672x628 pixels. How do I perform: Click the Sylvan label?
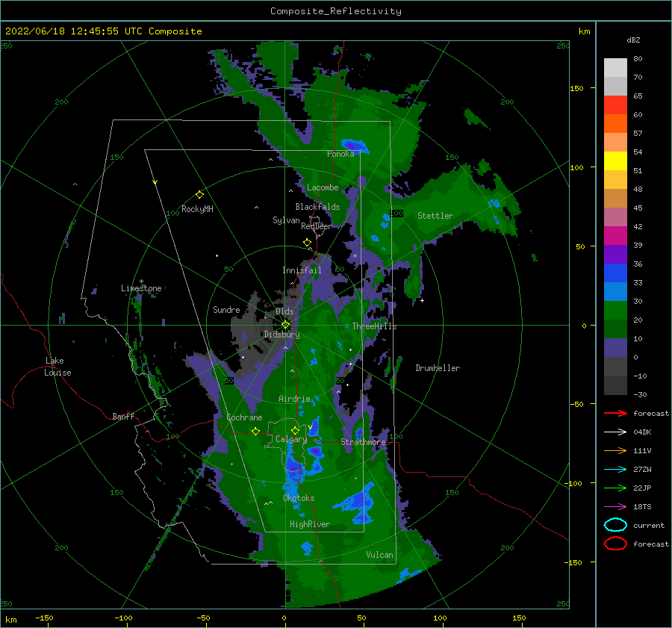coord(286,220)
